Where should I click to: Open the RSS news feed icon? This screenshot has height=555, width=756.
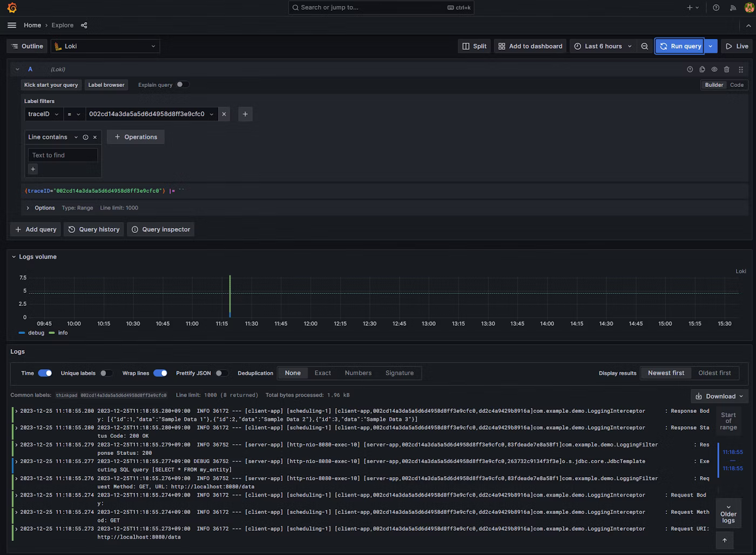pyautogui.click(x=733, y=8)
